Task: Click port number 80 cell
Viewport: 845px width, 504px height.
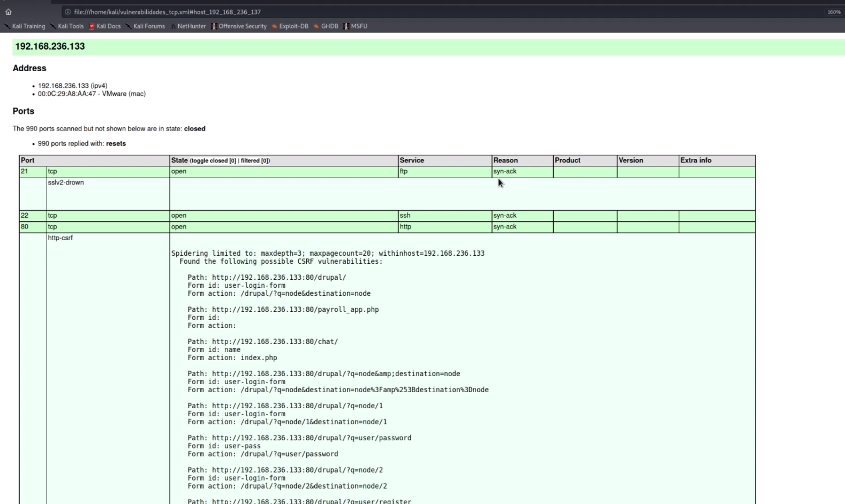Action: (x=33, y=227)
